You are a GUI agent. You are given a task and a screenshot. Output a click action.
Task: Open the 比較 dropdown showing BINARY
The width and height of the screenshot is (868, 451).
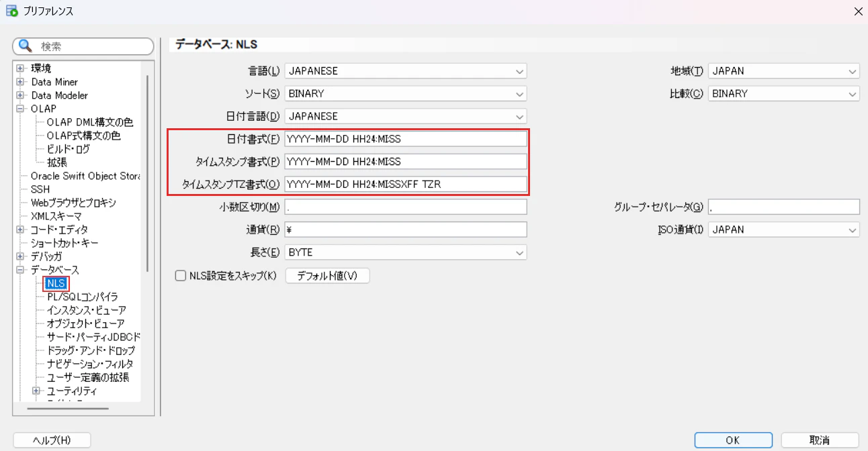pyautogui.click(x=784, y=94)
